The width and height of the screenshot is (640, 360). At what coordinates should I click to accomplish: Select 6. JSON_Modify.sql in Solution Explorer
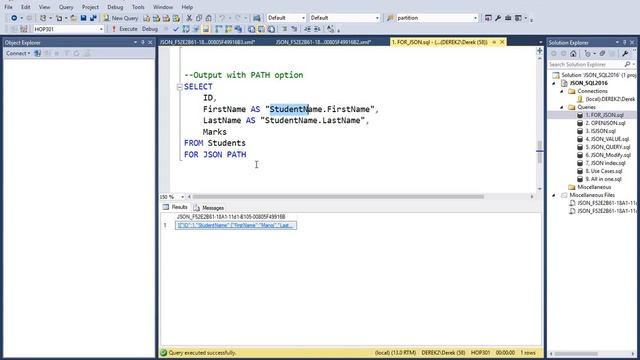click(x=608, y=155)
